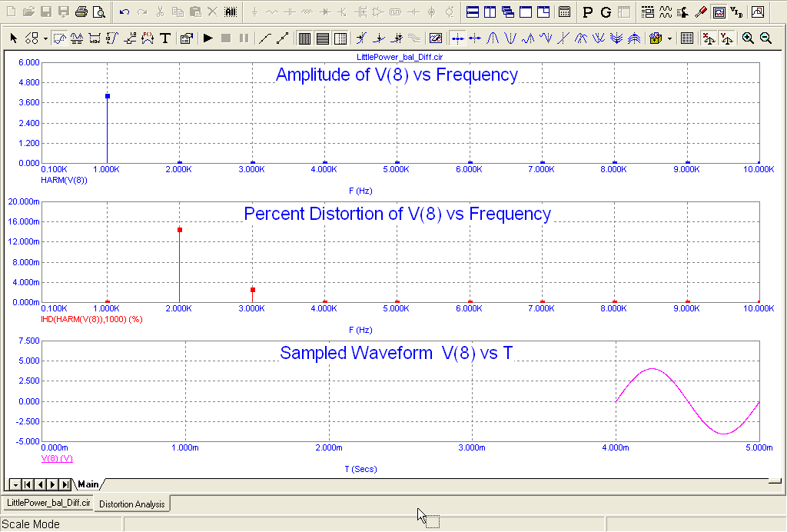Click the red 2 kHz distortion data point
The width and height of the screenshot is (787, 532).
click(x=180, y=230)
